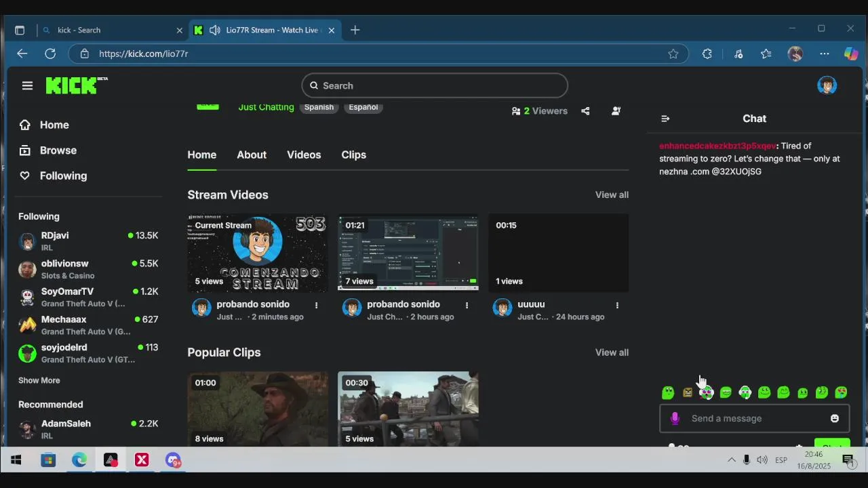Select Lio77R Stream browser tab
Viewport: 868px width, 488px height.
(x=264, y=30)
